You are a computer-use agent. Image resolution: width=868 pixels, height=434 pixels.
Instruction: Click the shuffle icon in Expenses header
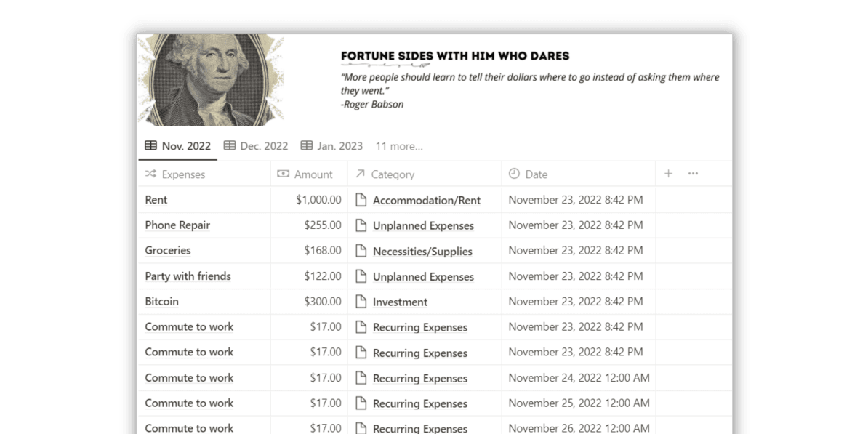pos(150,174)
